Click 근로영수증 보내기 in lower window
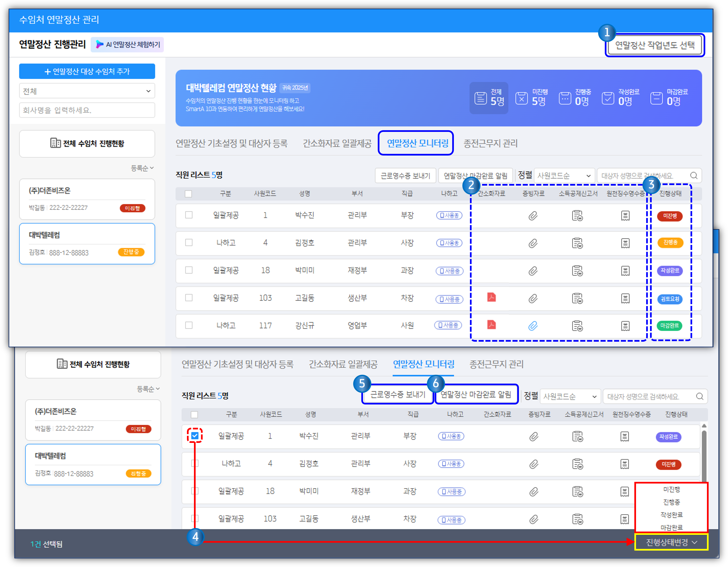728x567 pixels. 398,394
